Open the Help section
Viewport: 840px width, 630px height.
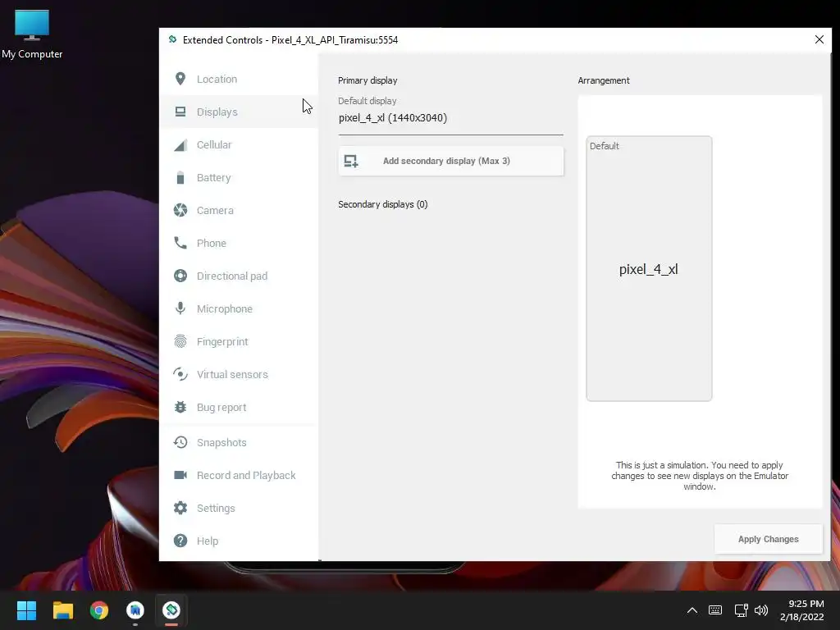tap(239, 541)
